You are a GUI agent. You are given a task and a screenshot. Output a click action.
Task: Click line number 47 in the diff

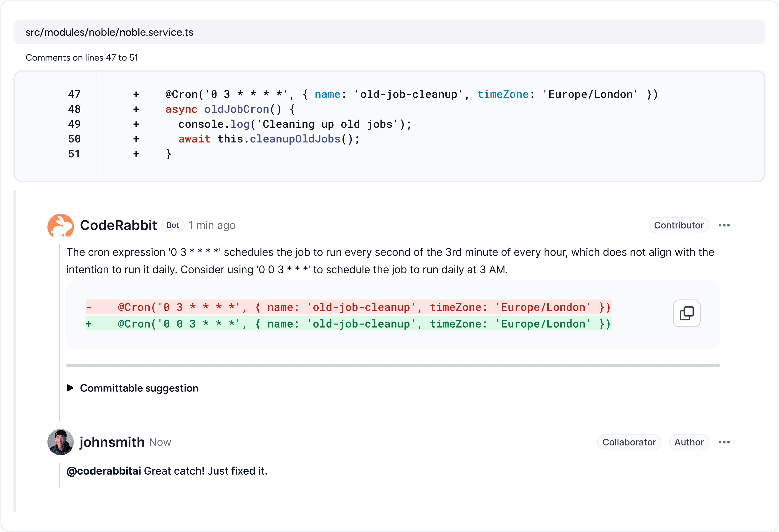pos(74,94)
